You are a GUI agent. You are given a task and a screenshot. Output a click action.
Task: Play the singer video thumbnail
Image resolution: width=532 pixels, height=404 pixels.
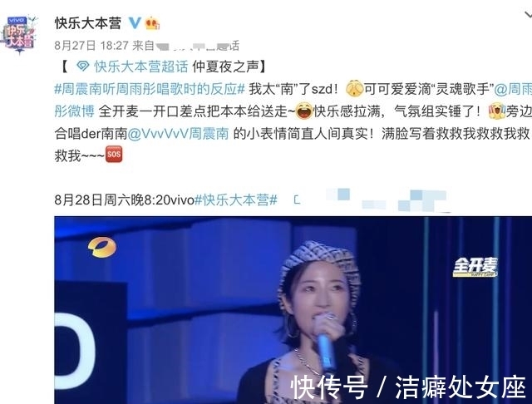pyautogui.click(x=293, y=310)
